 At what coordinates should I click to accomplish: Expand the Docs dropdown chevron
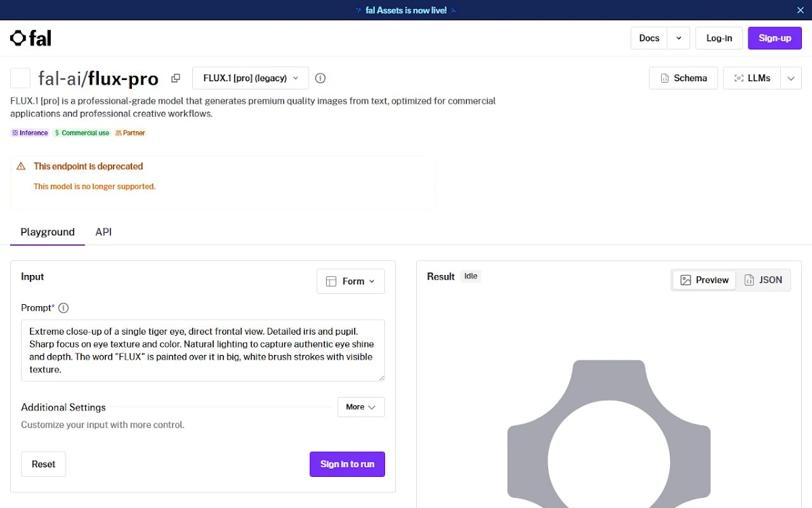(x=679, y=38)
